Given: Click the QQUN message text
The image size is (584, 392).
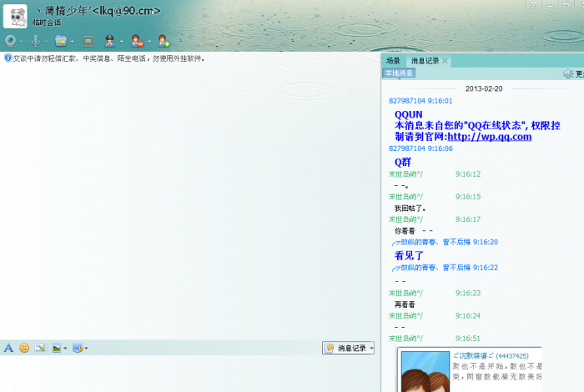Looking at the screenshot, I should point(408,114).
